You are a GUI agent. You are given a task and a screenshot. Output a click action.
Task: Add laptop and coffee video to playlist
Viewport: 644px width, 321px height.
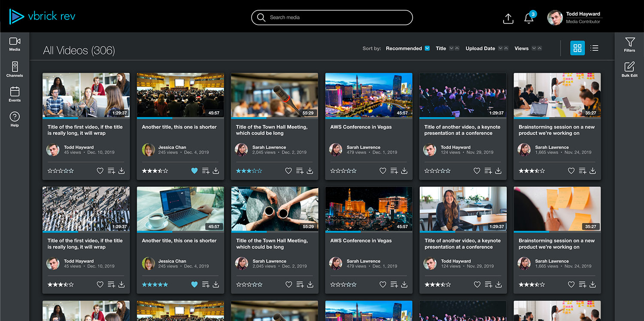pos(206,284)
